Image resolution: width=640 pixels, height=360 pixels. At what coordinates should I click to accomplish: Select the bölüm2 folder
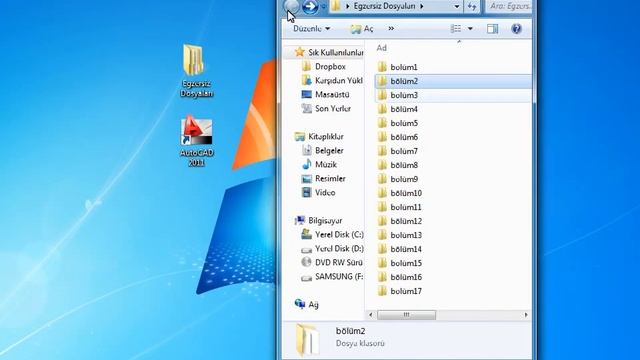pyautogui.click(x=453, y=81)
